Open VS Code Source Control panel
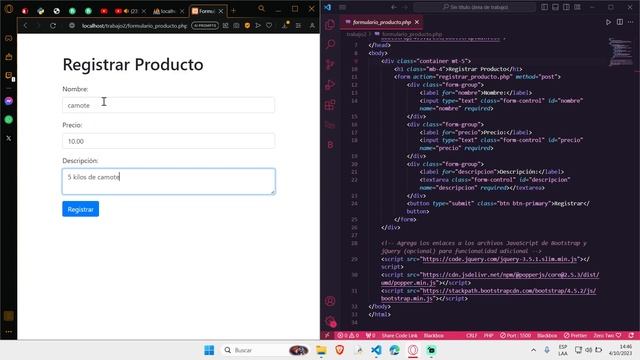 (330, 64)
